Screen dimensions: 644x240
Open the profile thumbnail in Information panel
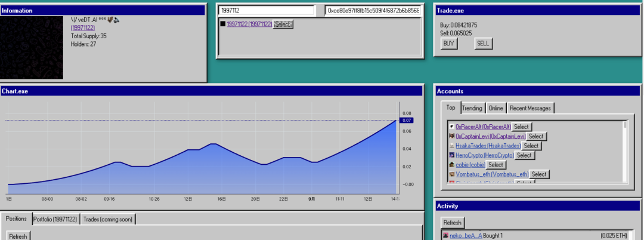(x=32, y=48)
